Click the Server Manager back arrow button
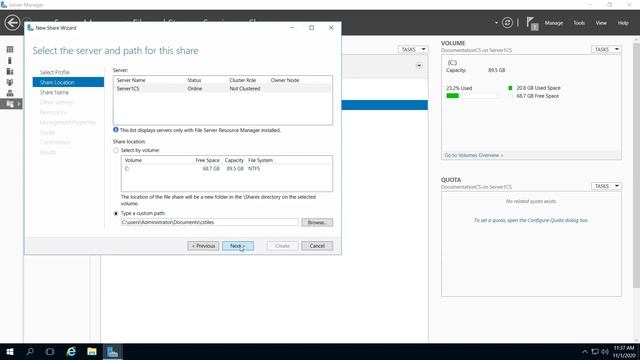Viewport: 640px width, 360px height. pyautogui.click(x=12, y=22)
